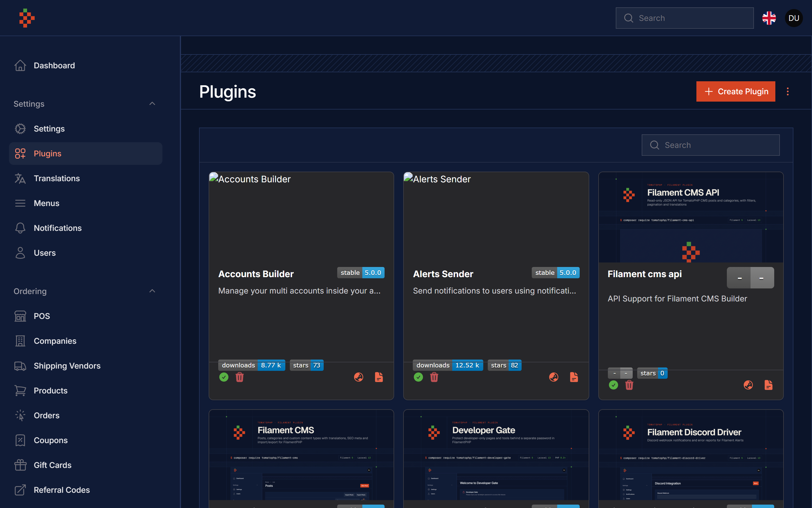Open Coupons in the sidebar

click(x=85, y=441)
